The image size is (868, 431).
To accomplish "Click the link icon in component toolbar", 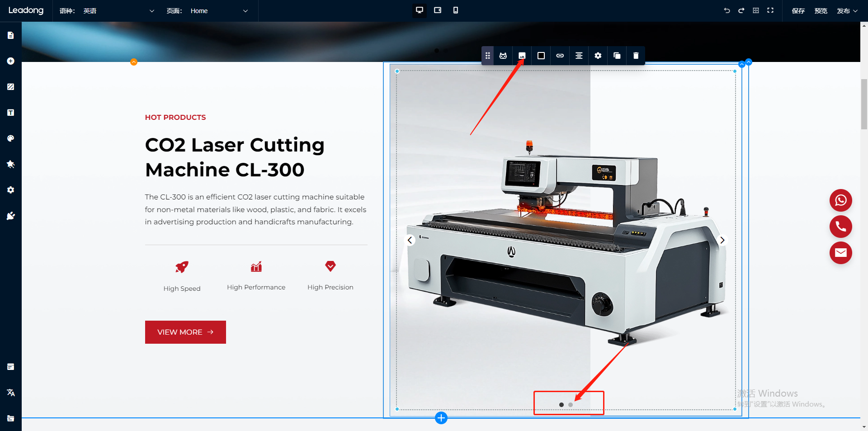I will pos(560,56).
